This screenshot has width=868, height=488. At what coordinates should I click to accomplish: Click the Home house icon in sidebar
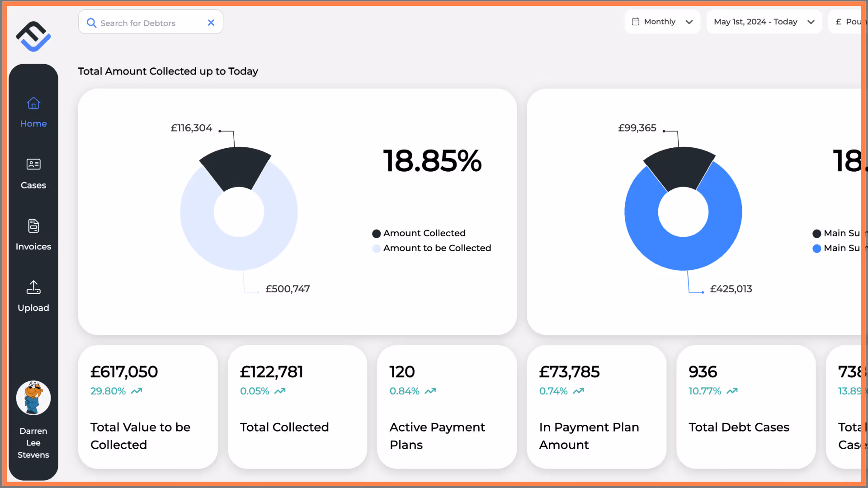[33, 103]
